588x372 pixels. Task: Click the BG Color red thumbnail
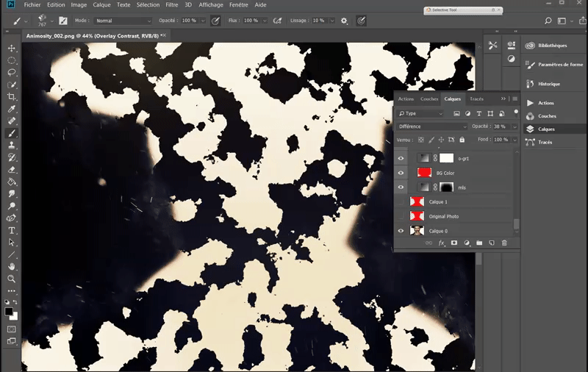tap(424, 173)
